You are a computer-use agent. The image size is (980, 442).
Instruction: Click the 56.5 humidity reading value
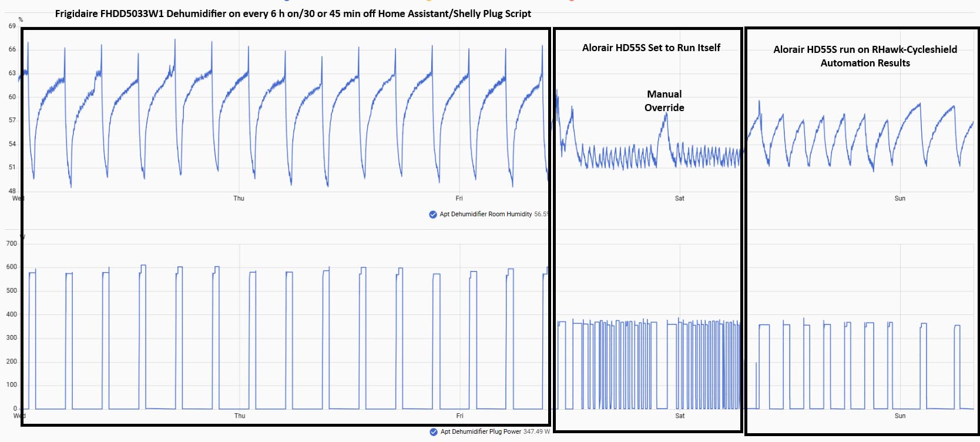[x=541, y=215]
